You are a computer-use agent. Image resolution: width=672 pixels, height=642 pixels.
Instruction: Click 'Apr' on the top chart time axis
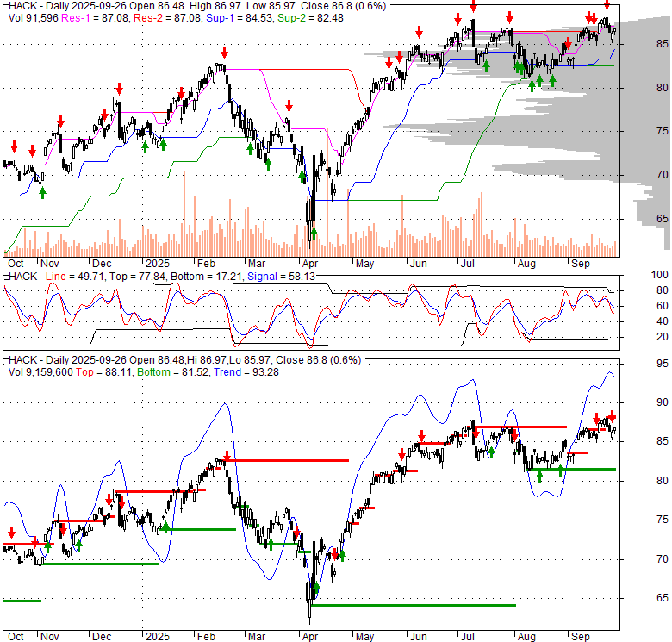click(310, 264)
